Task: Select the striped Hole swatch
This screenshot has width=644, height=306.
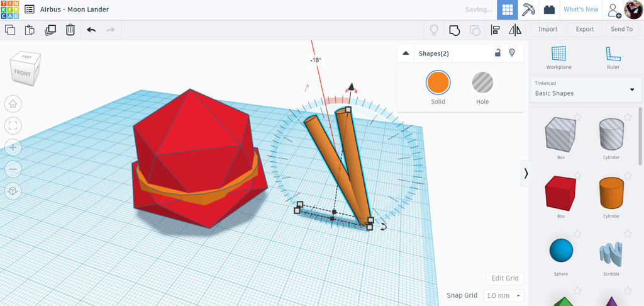Action: pyautogui.click(x=482, y=82)
